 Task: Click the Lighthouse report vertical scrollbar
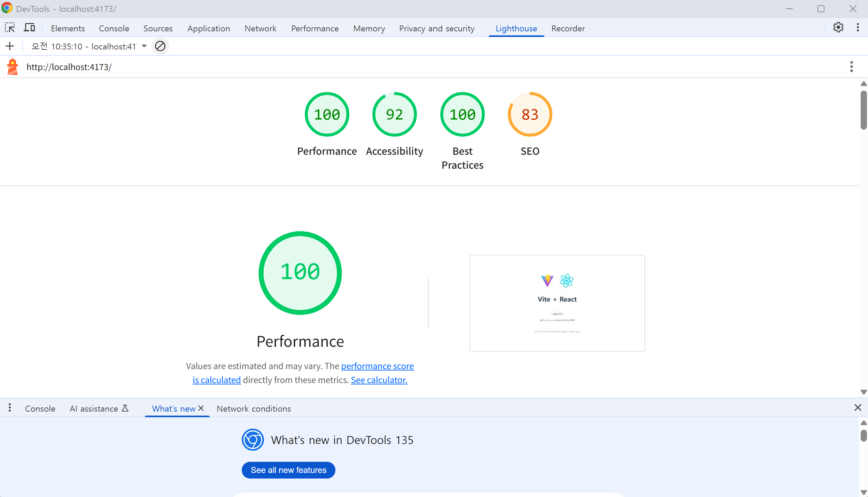point(863,110)
